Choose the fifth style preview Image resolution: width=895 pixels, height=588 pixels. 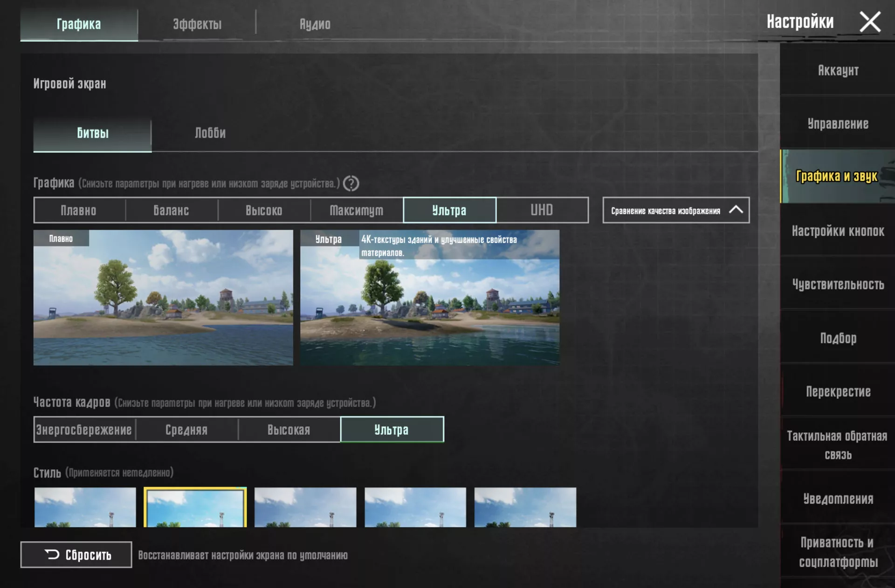[525, 507]
